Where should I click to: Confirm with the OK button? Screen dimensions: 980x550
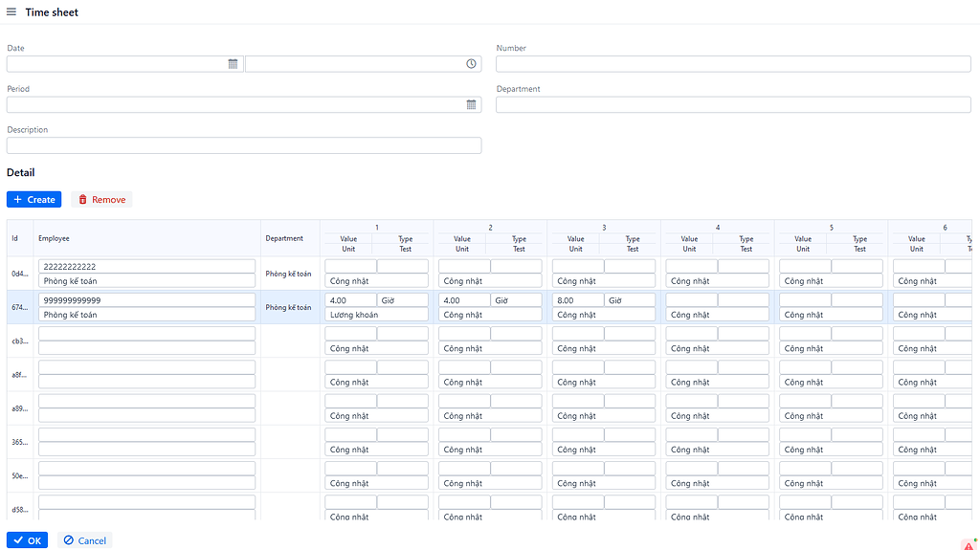pos(27,540)
